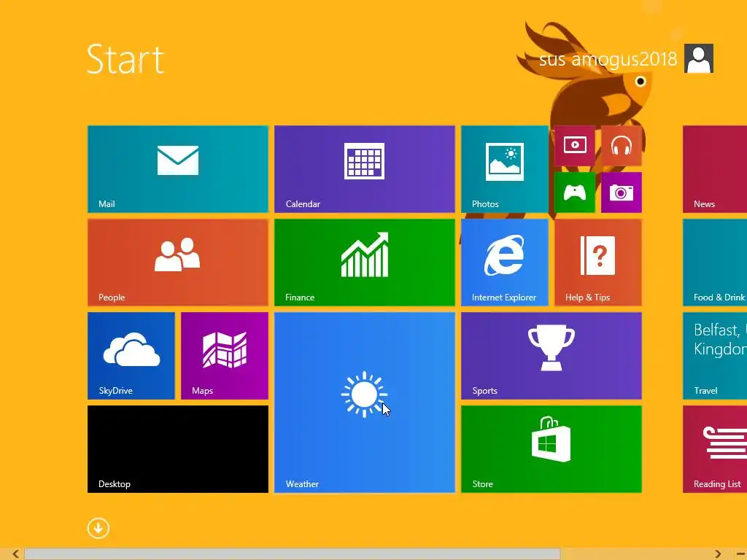Click the zoom-out minus button
The width and height of the screenshot is (747, 560).
pos(740,554)
